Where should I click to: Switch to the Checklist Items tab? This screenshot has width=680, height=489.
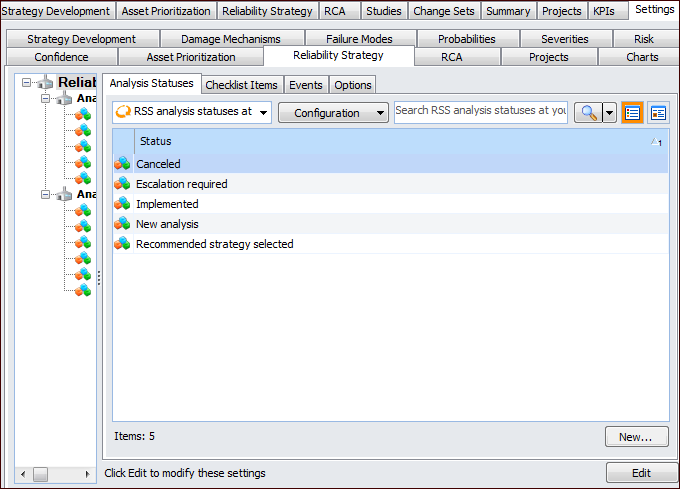pyautogui.click(x=242, y=85)
